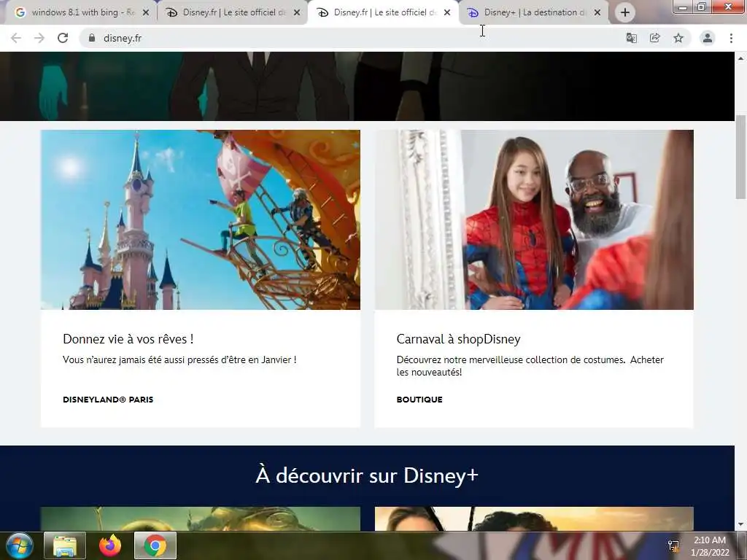Close the first Disney.fr tab
Screen dimensions: 747x560
pos(297,12)
